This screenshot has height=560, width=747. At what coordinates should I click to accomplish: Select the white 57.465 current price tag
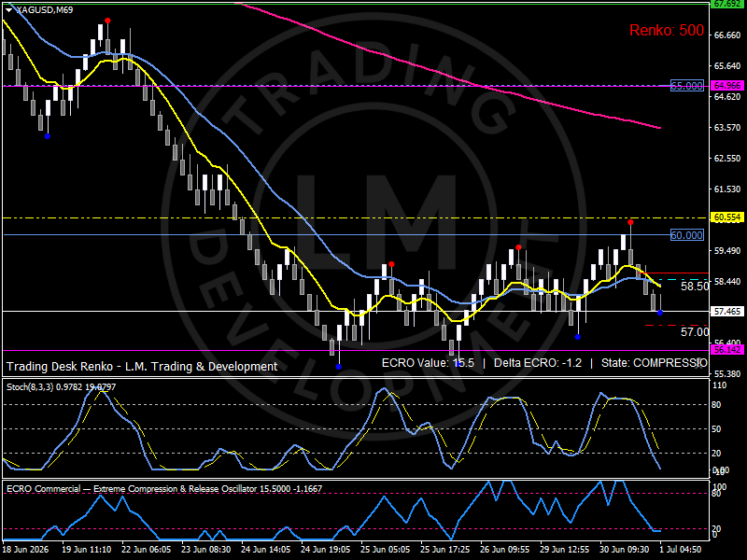[726, 312]
